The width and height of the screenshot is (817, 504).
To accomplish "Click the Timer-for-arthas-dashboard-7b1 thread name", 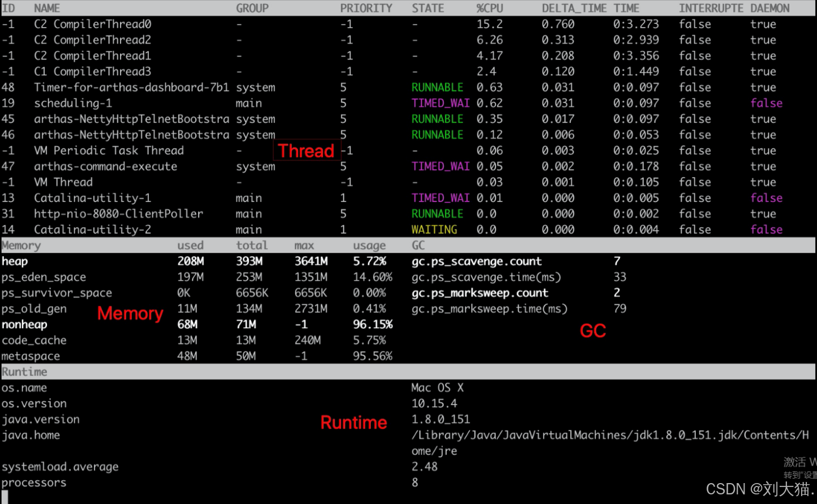I will pyautogui.click(x=131, y=88).
